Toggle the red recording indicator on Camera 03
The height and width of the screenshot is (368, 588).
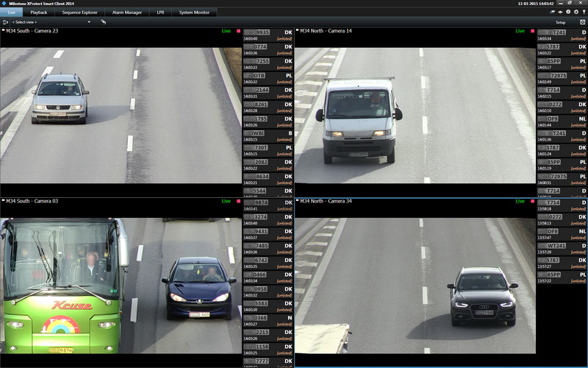[x=237, y=201]
